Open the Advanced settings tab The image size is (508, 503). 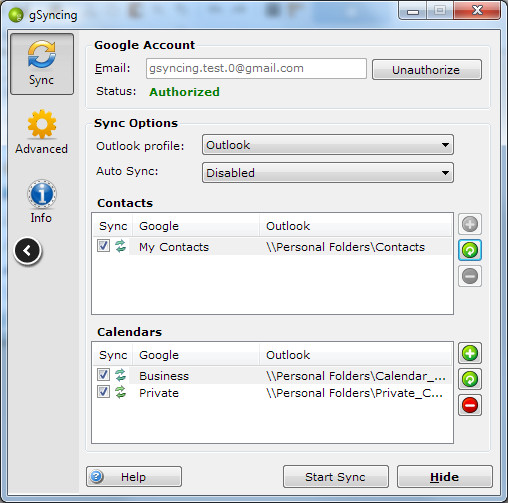41,132
